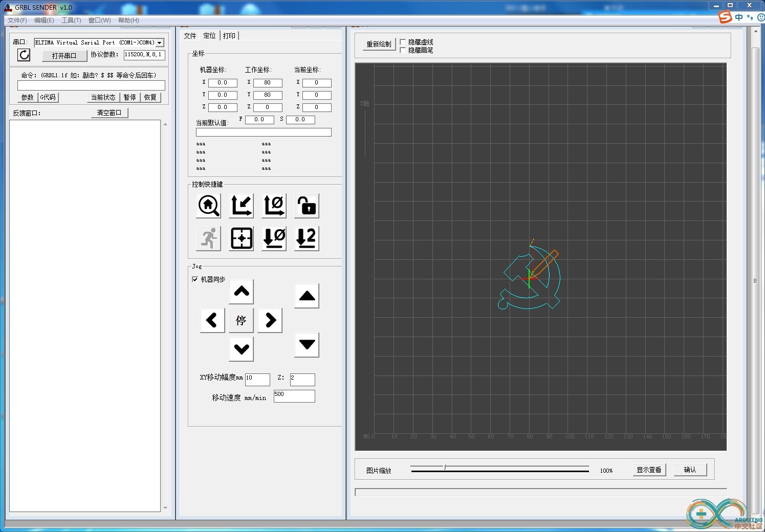The width and height of the screenshot is (765, 532).
Task: Jog X axis right with chevron
Action: pyautogui.click(x=270, y=320)
